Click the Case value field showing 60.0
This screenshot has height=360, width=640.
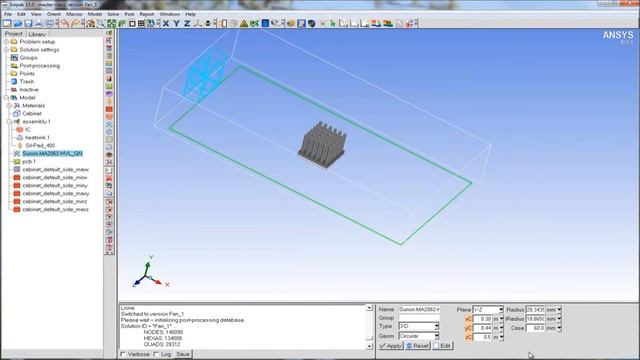[535, 328]
